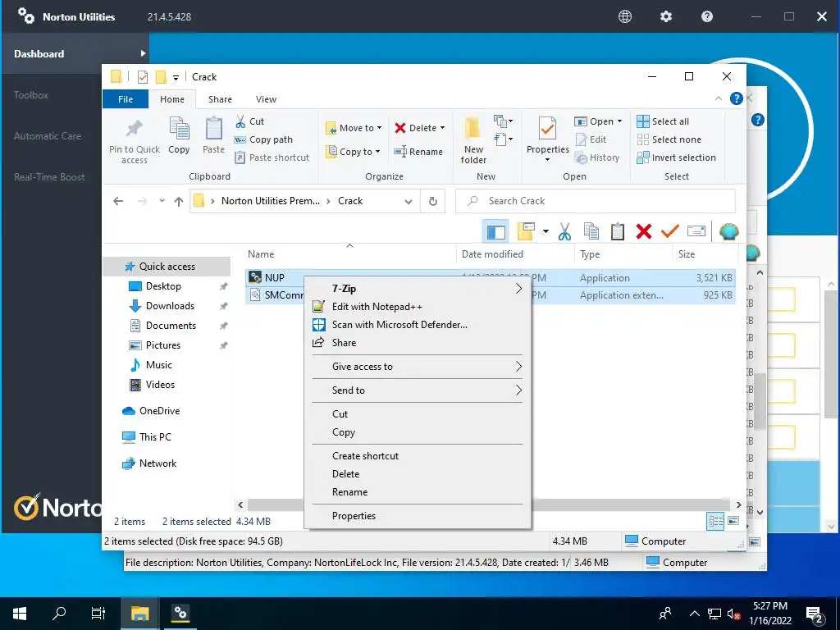
Task: Choose Delete in context menu
Action: pos(418,474)
